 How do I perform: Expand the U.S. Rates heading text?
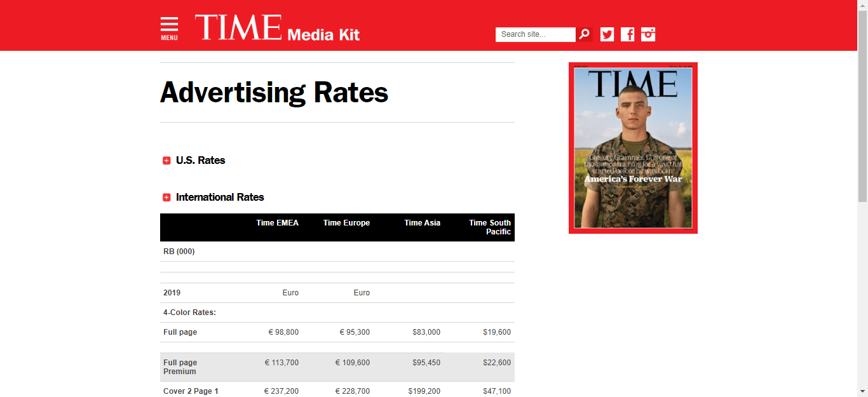(x=201, y=160)
